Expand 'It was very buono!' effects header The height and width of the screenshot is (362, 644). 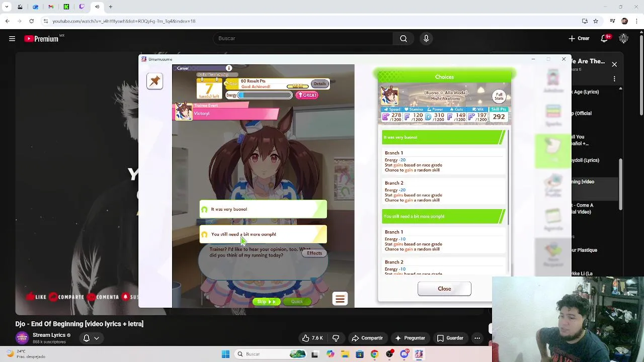(443, 137)
